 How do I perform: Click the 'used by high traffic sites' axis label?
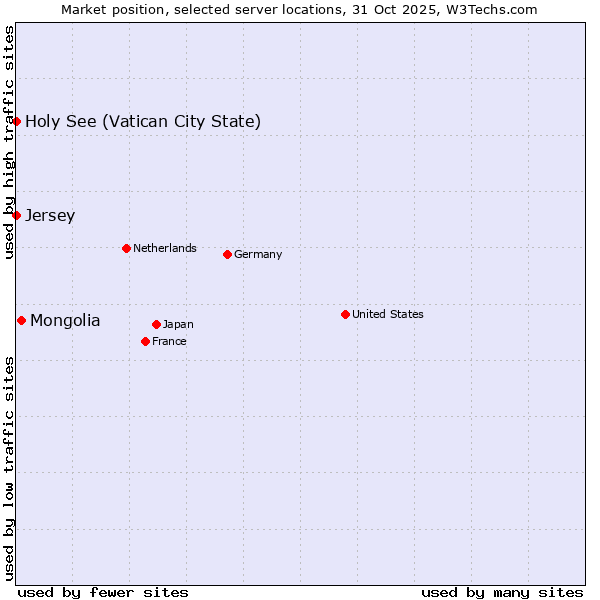click(9, 142)
